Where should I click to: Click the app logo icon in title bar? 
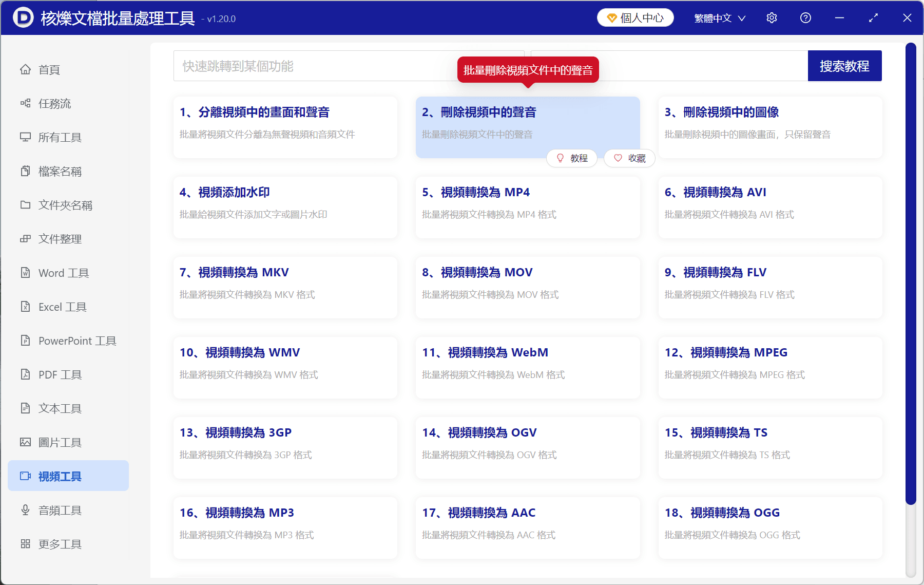23,17
